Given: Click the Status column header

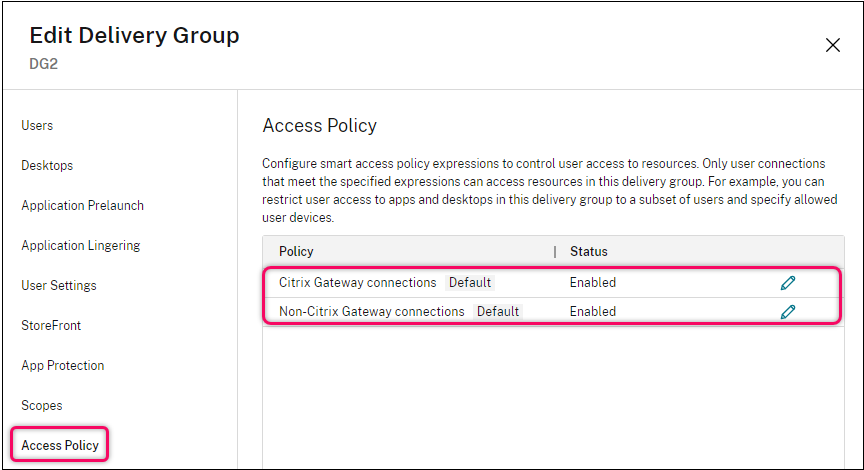Looking at the screenshot, I should pos(589,252).
